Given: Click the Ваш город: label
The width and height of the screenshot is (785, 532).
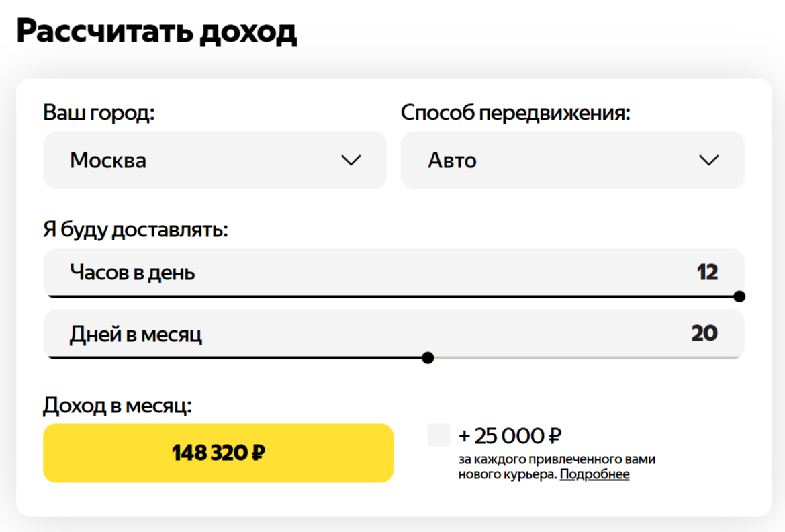Looking at the screenshot, I should 99,112.
